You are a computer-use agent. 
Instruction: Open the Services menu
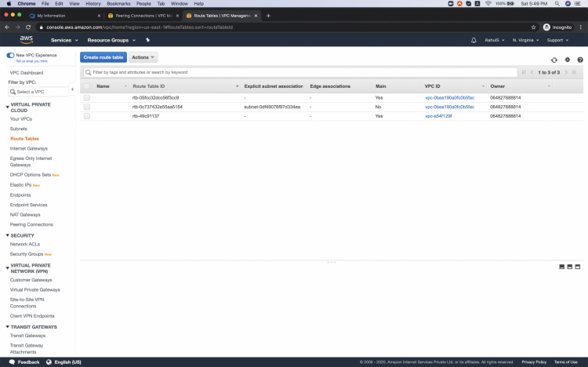64,40
